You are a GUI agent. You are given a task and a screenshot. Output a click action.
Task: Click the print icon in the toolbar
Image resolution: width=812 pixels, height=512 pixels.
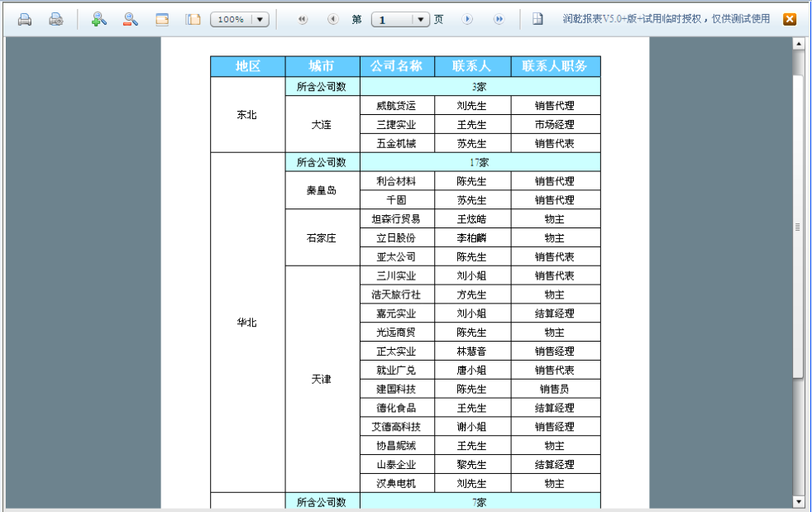(x=24, y=20)
